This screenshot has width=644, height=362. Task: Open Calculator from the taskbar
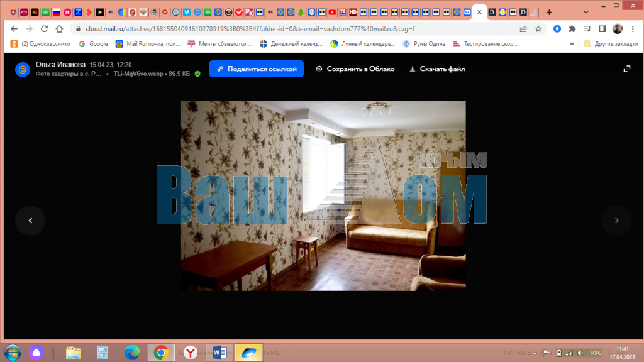[103, 353]
